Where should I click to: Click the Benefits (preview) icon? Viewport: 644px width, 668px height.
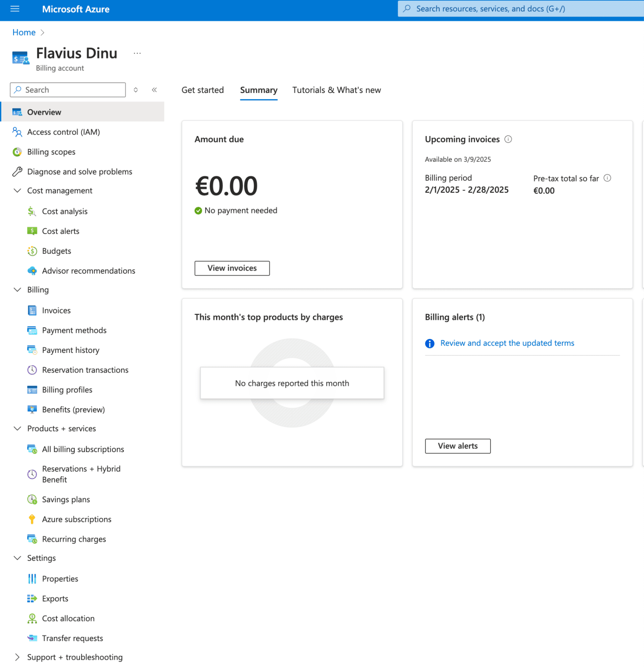click(32, 409)
